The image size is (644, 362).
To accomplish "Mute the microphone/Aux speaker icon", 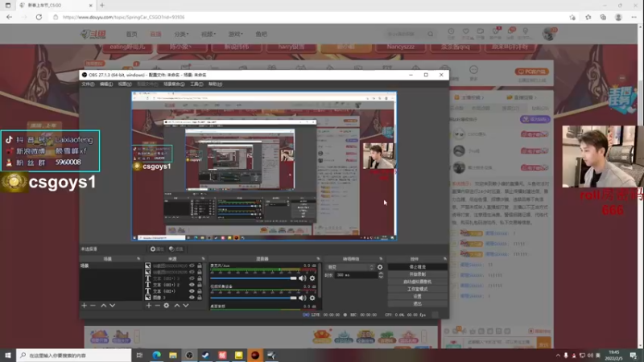I will (303, 278).
